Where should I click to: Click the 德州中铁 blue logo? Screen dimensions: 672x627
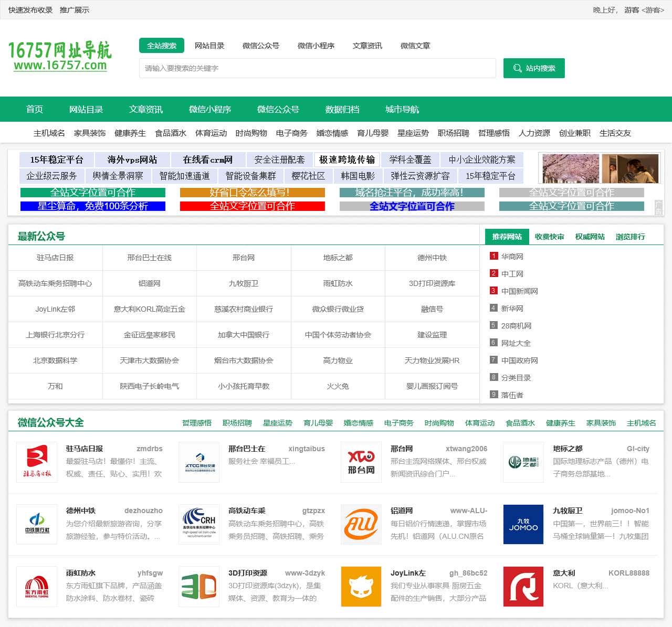pyautogui.click(x=36, y=524)
